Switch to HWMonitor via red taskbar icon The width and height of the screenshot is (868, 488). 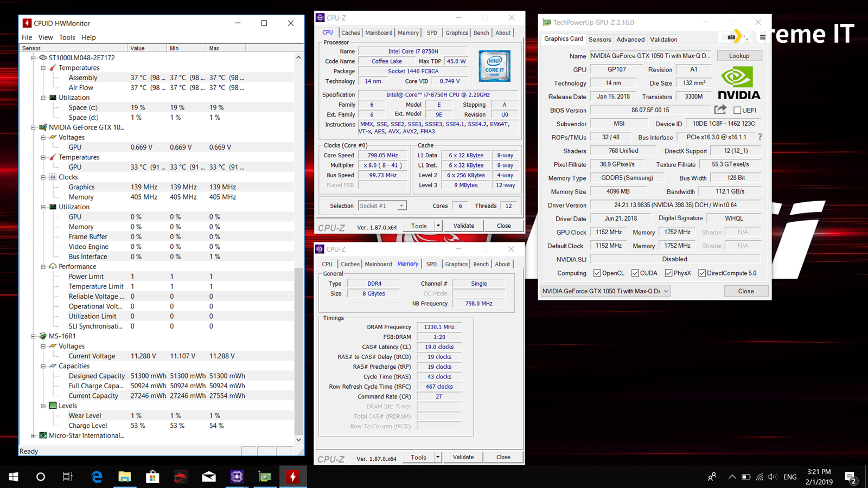coord(293,477)
